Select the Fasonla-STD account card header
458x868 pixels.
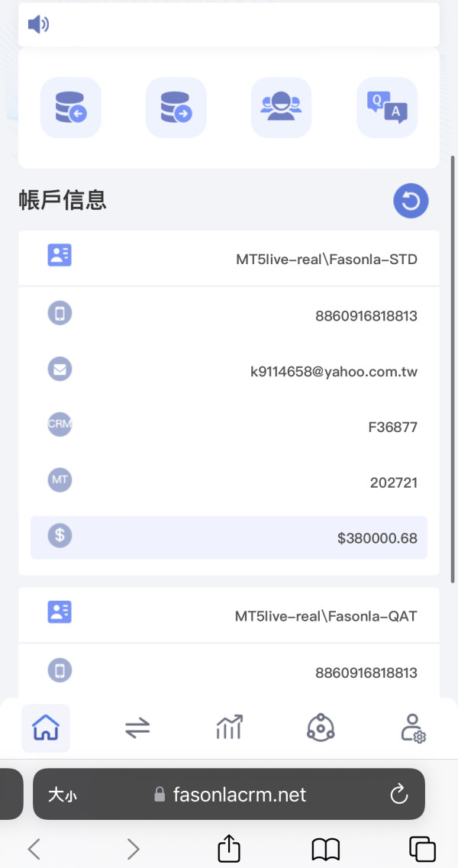click(229, 259)
